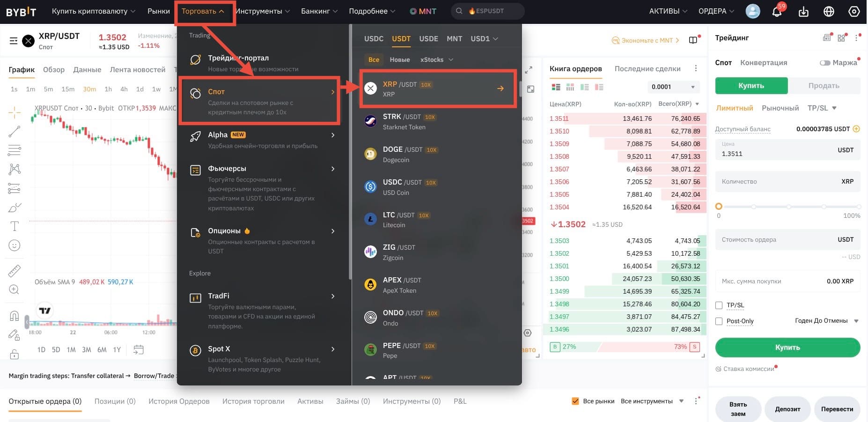Select the crosshair drawing tool
This screenshot has height=422, width=868.
[x=15, y=112]
